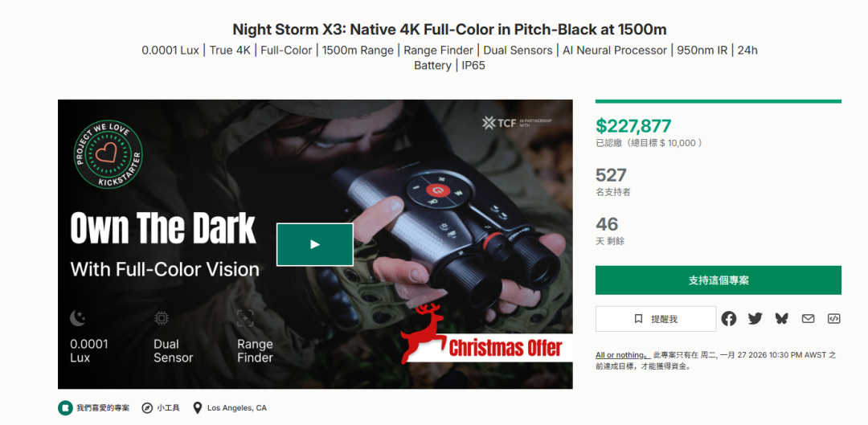Viewport: 868px width, 425px height.
Task: Play the Night Storm X3 video
Action: pos(315,244)
